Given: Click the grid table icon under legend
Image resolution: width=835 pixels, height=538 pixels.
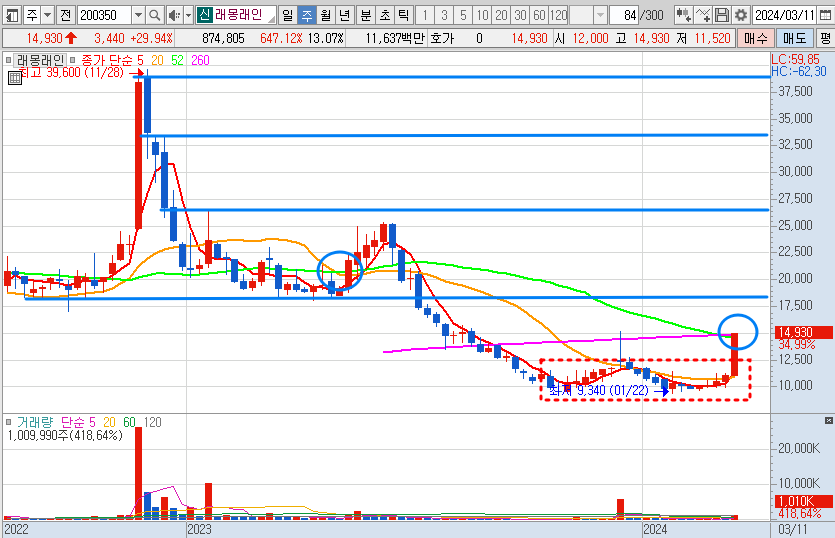Looking at the screenshot, I should coord(15,78).
